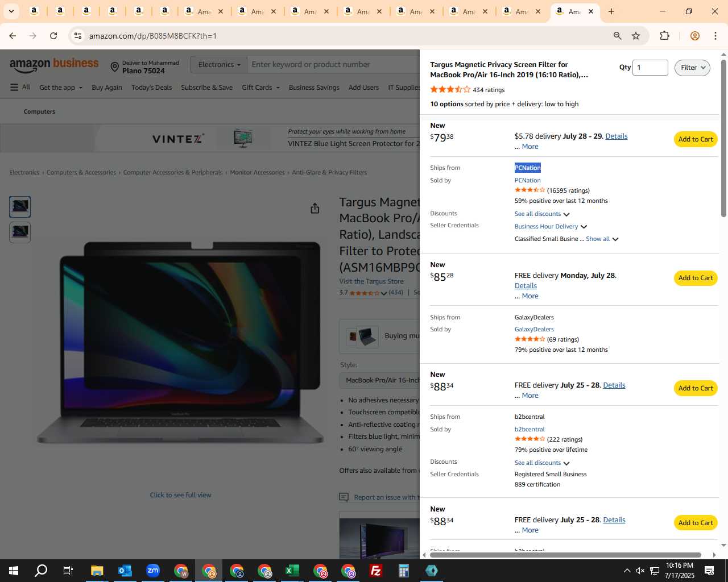
Task: Click the keyword search input field
Action: pyautogui.click(x=334, y=64)
